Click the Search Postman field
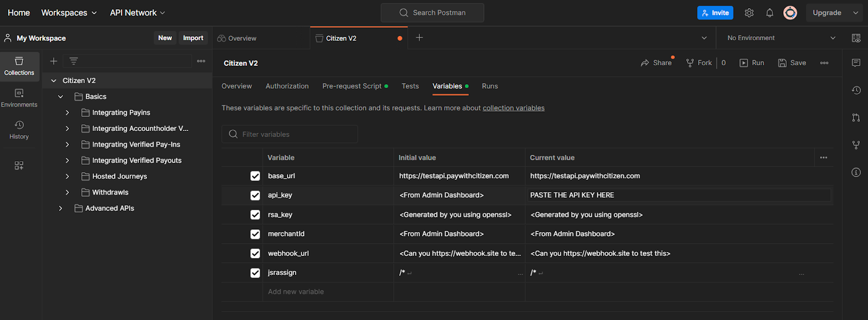 point(432,12)
